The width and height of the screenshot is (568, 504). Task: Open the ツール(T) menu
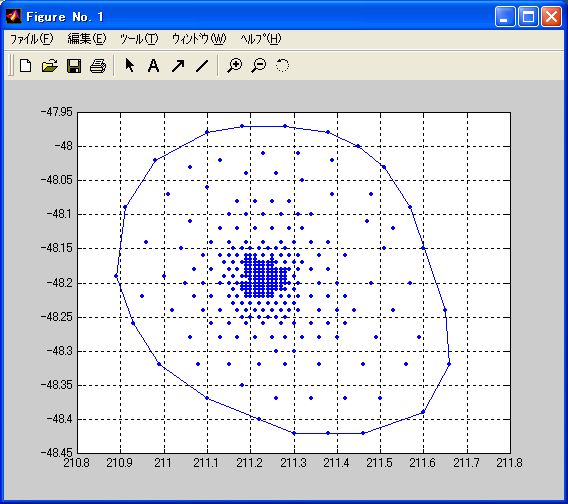[139, 39]
